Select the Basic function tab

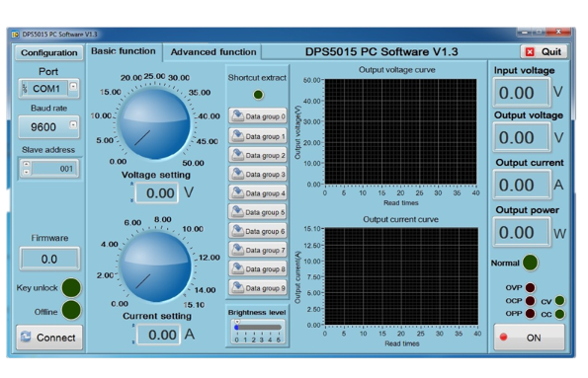click(x=124, y=51)
